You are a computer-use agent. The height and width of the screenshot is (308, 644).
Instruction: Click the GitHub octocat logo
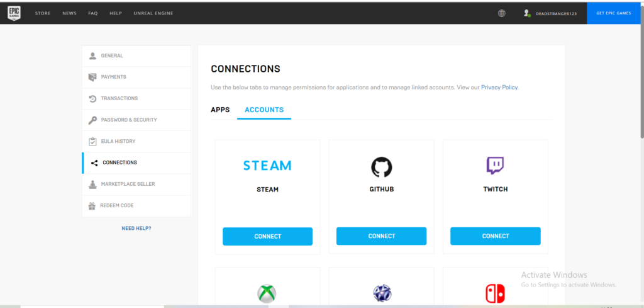pos(382,167)
